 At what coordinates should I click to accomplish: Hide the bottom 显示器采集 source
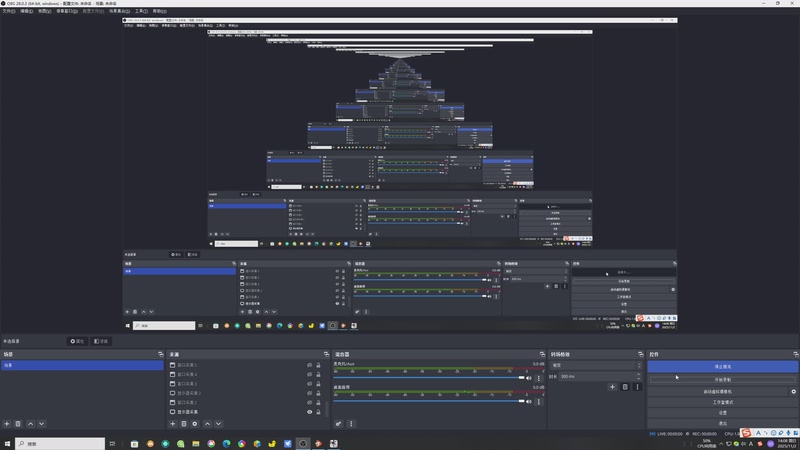[309, 412]
